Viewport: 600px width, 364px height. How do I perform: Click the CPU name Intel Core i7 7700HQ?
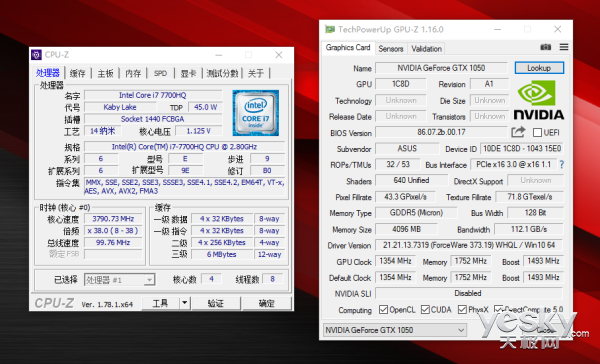click(153, 95)
